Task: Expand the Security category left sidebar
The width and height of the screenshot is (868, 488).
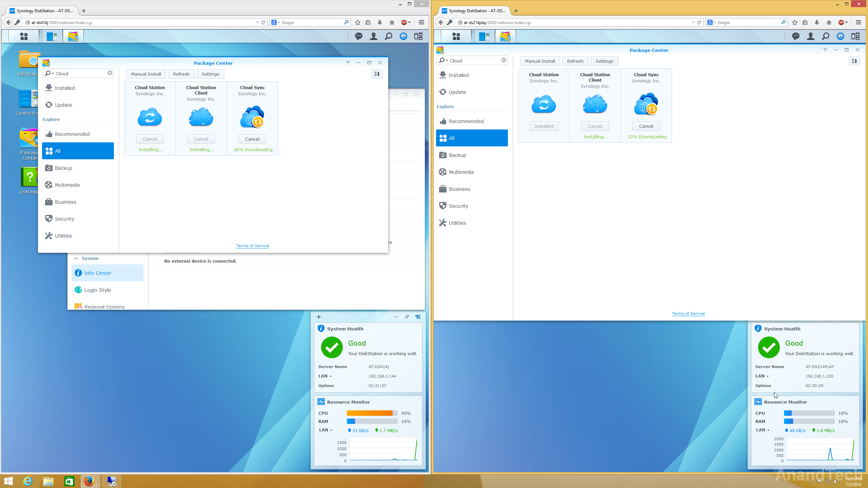Action: point(64,219)
